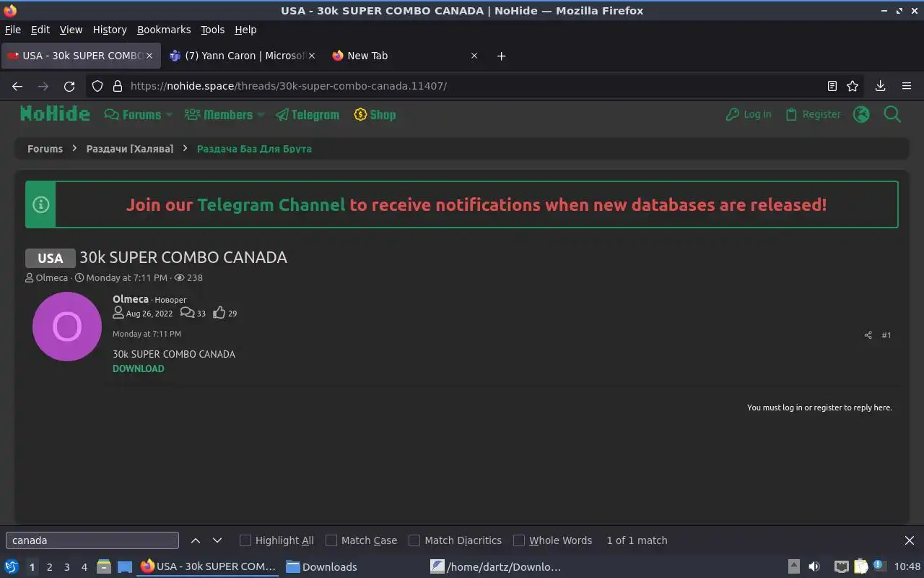Click Olmeca's purple avatar

coord(67,327)
